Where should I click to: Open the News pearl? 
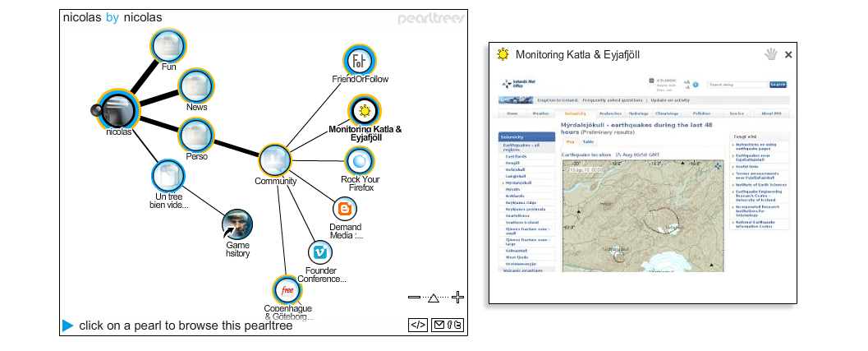(196, 87)
